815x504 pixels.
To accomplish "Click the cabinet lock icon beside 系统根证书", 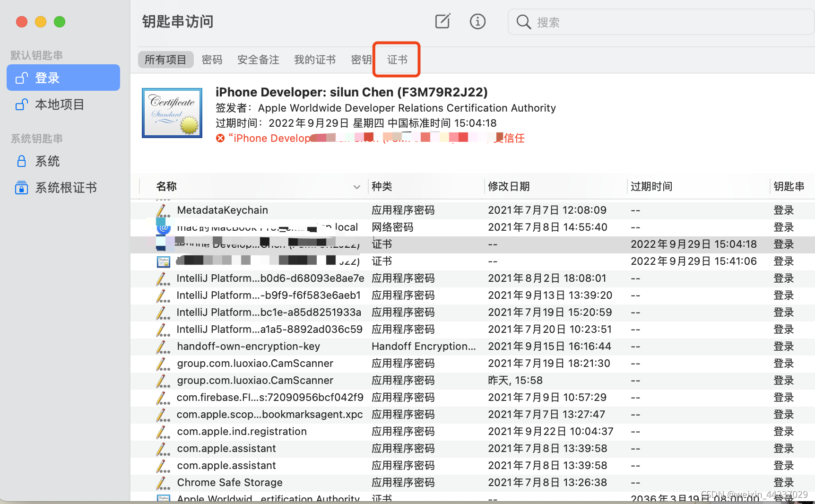I will (x=21, y=188).
